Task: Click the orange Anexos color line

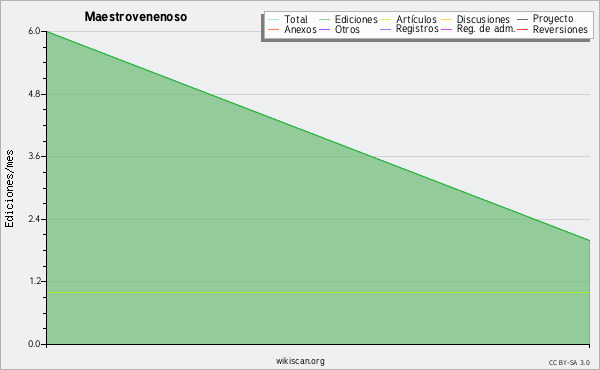Action: (x=273, y=29)
